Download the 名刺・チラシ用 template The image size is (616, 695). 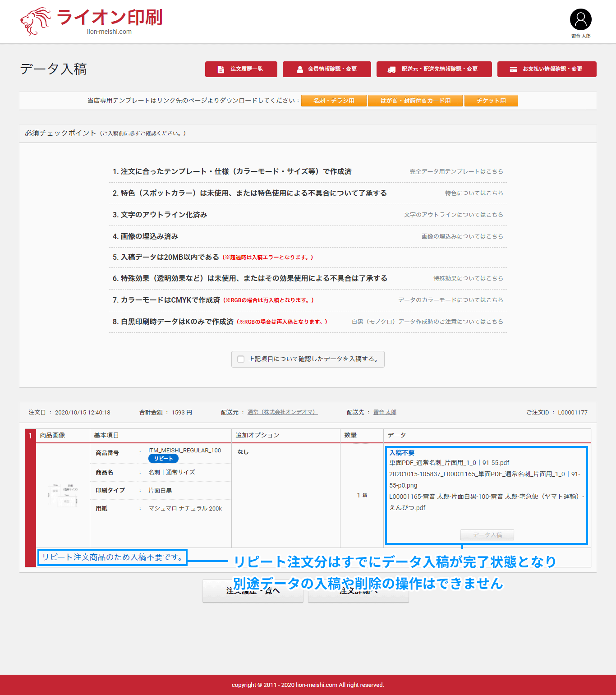tap(334, 101)
